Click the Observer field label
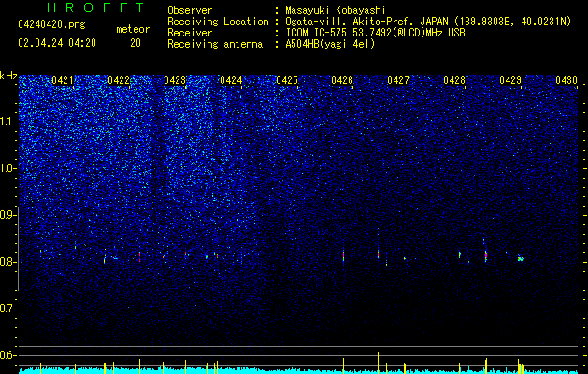 click(x=190, y=10)
